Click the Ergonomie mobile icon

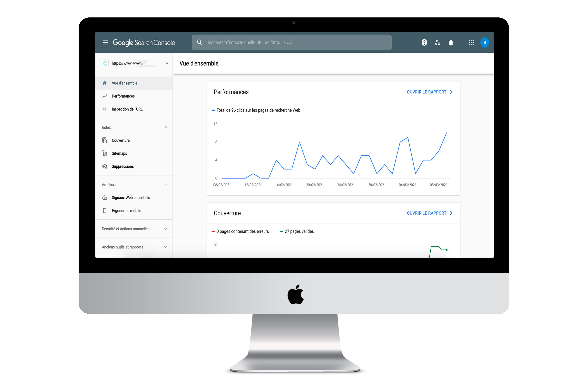105,211
